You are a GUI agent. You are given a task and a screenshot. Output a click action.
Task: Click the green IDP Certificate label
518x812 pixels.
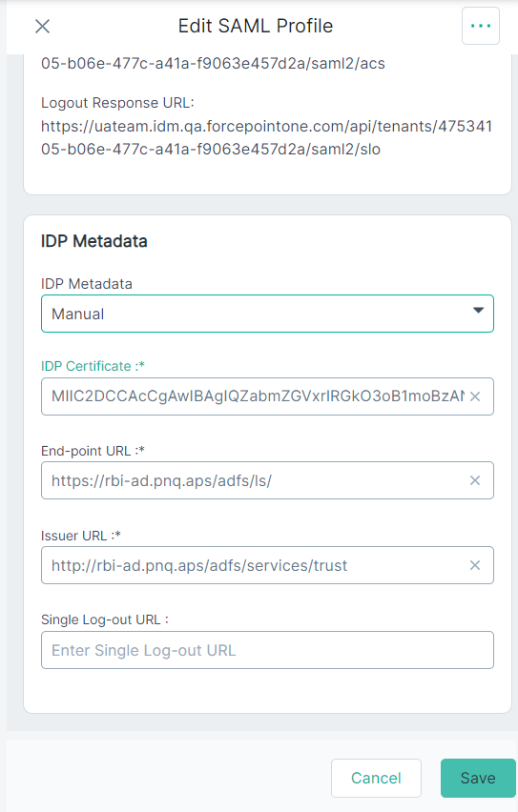pyautogui.click(x=93, y=366)
